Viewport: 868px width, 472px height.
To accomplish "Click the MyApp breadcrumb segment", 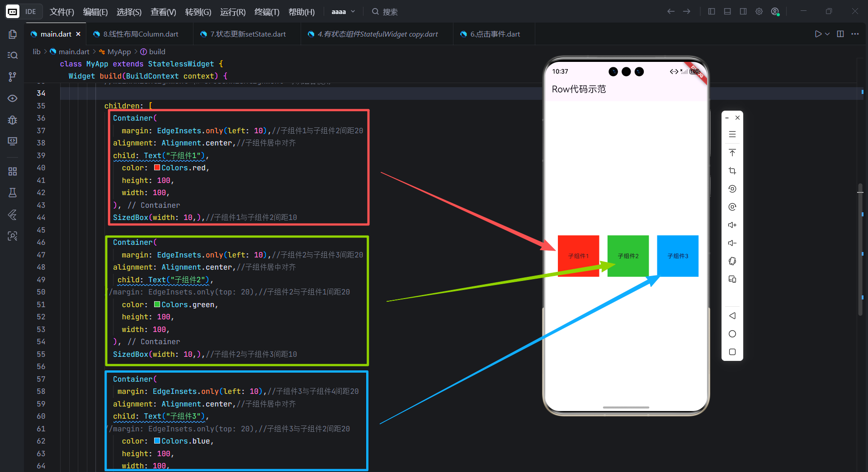I will pos(115,51).
